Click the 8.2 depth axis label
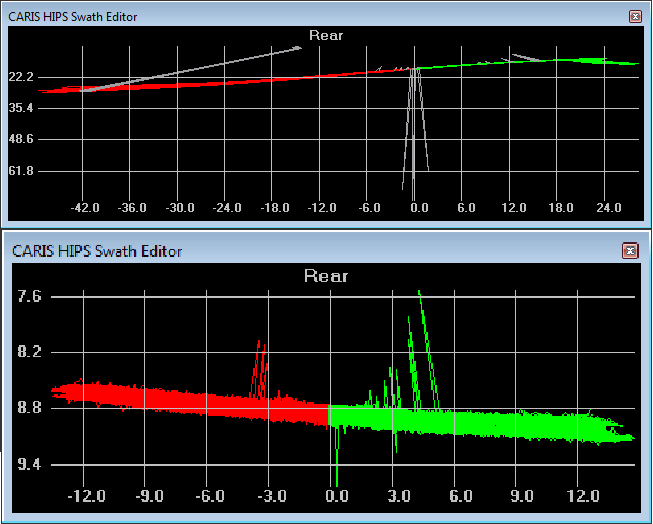This screenshot has width=653, height=524. (29, 352)
